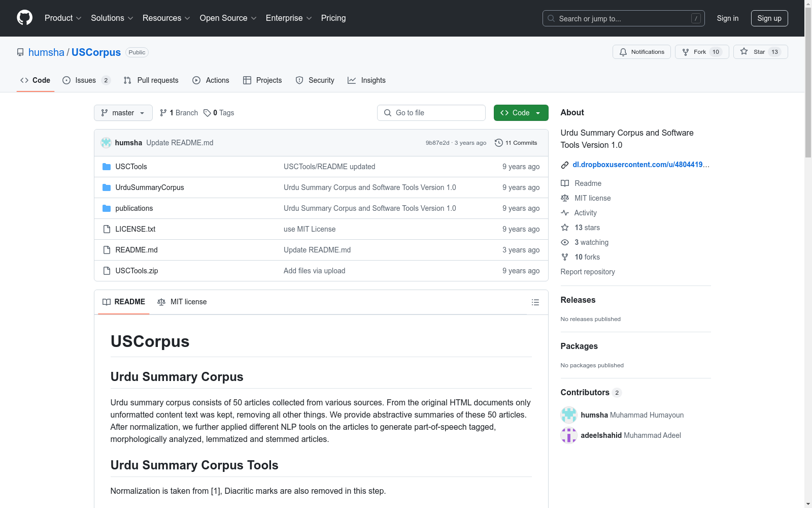Image resolution: width=812 pixels, height=508 pixels.
Task: Switch to the Issues tab
Action: (86, 80)
